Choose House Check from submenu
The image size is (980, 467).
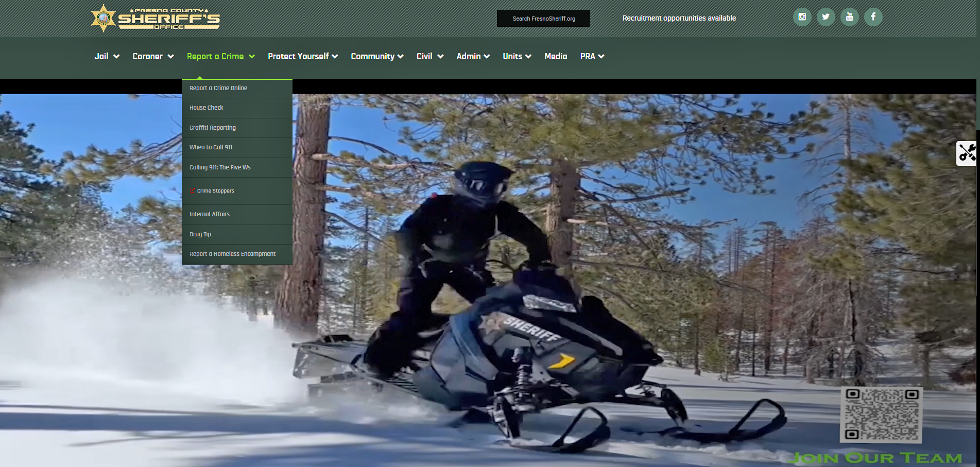(237, 108)
